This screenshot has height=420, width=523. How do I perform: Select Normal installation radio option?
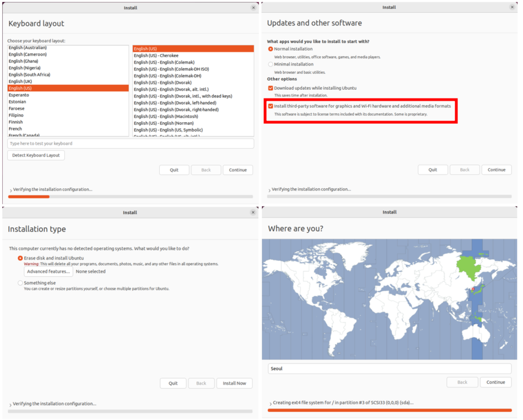pos(271,49)
